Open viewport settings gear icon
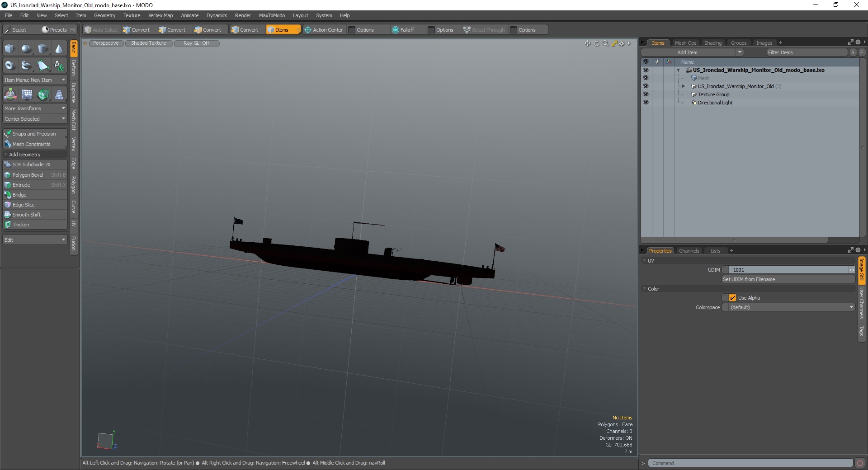The image size is (868, 470). click(x=622, y=43)
